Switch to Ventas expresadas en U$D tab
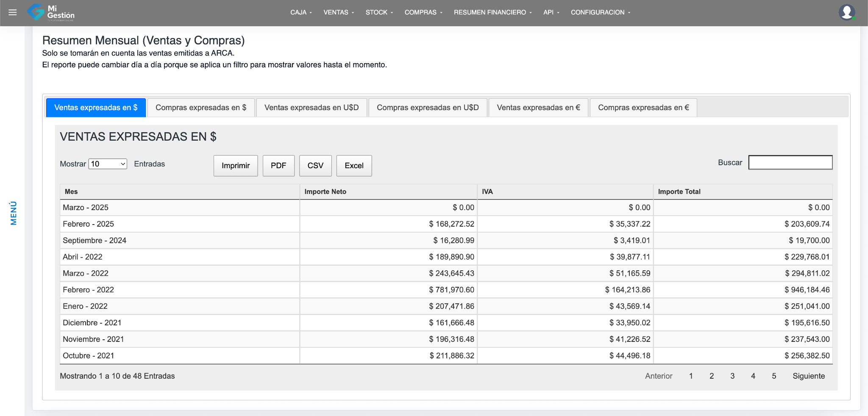 click(312, 108)
